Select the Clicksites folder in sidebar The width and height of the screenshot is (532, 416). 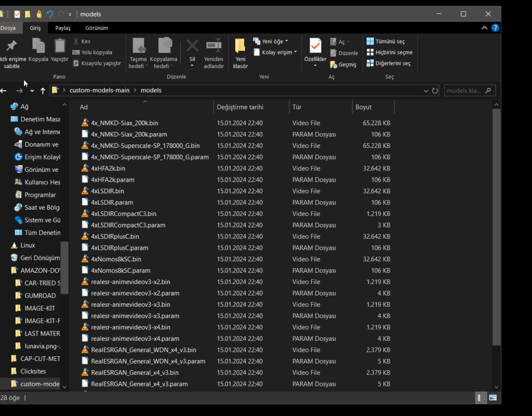point(33,371)
